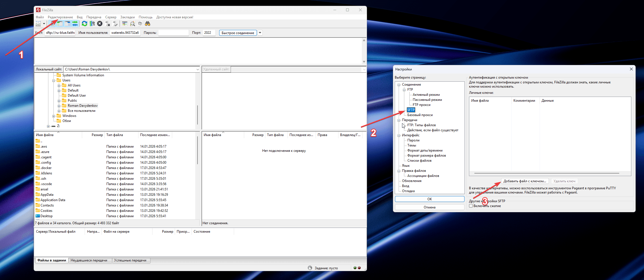
Task: Select 'Пассивный режим' in settings tree
Action: pos(427,100)
